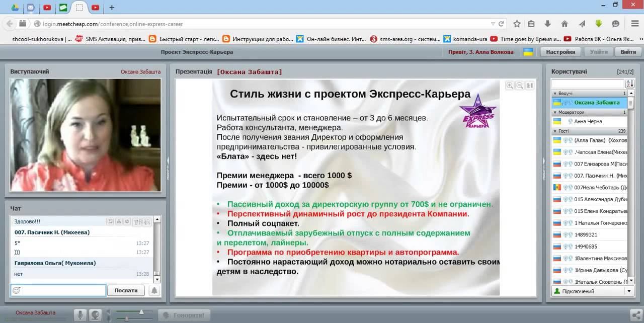Reload the page with the refresh icon

pyautogui.click(x=501, y=24)
